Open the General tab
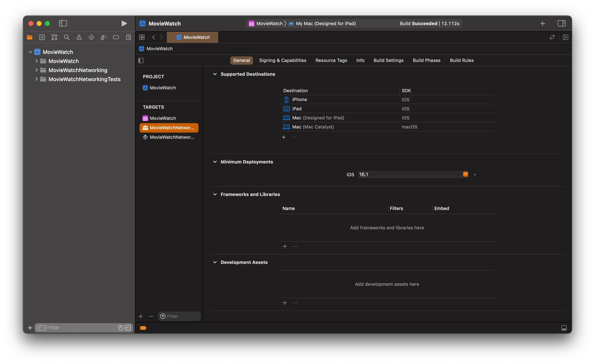 tap(241, 60)
